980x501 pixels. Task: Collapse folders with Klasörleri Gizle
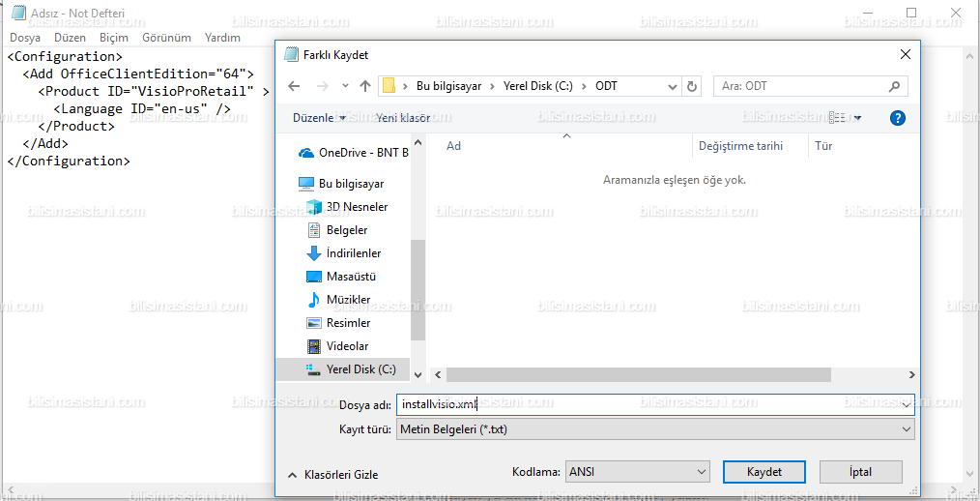[332, 475]
